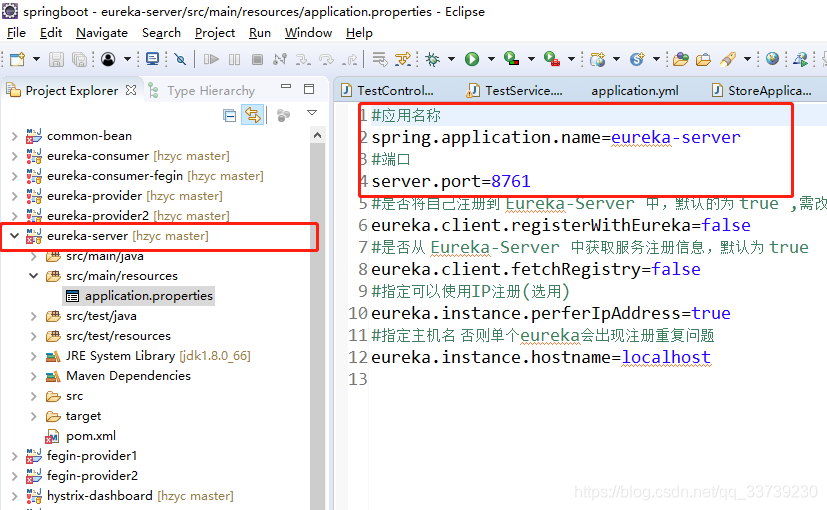Minimize the Project Explorer panel
This screenshot has height=510, width=827.
286,86
